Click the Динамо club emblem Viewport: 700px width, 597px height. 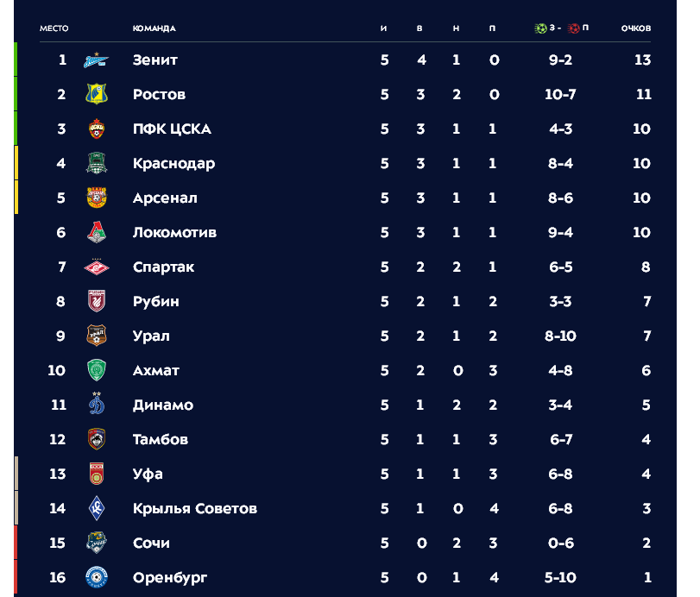[x=97, y=404]
